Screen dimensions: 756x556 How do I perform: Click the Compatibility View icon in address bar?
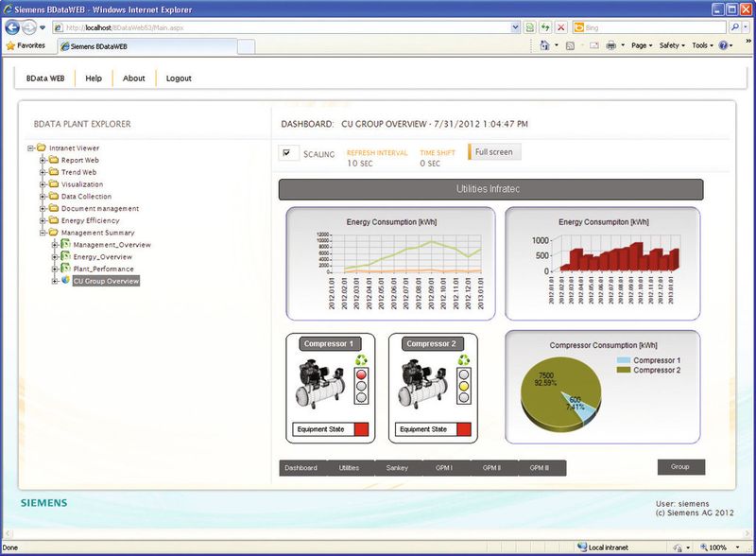[x=530, y=27]
